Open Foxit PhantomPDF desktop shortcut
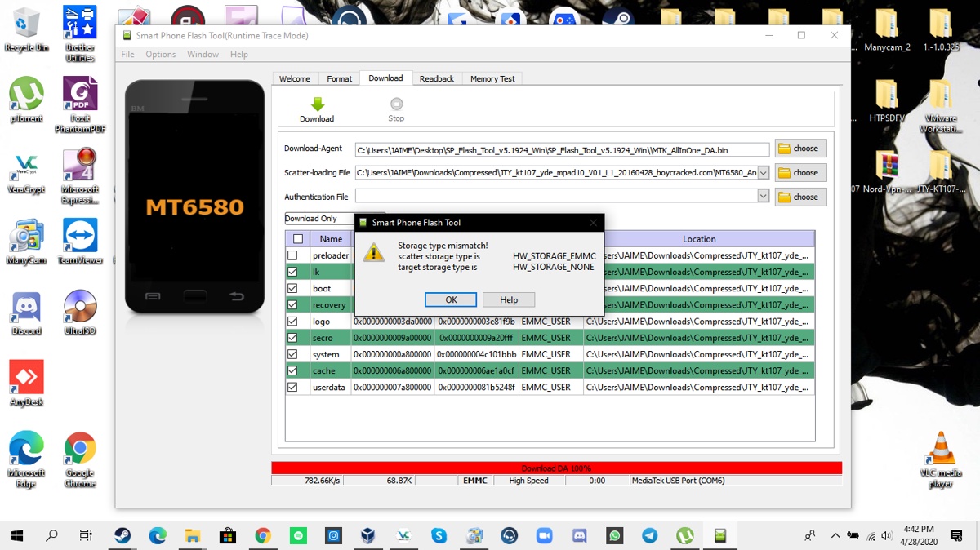The height and width of the screenshot is (550, 980). click(x=80, y=105)
